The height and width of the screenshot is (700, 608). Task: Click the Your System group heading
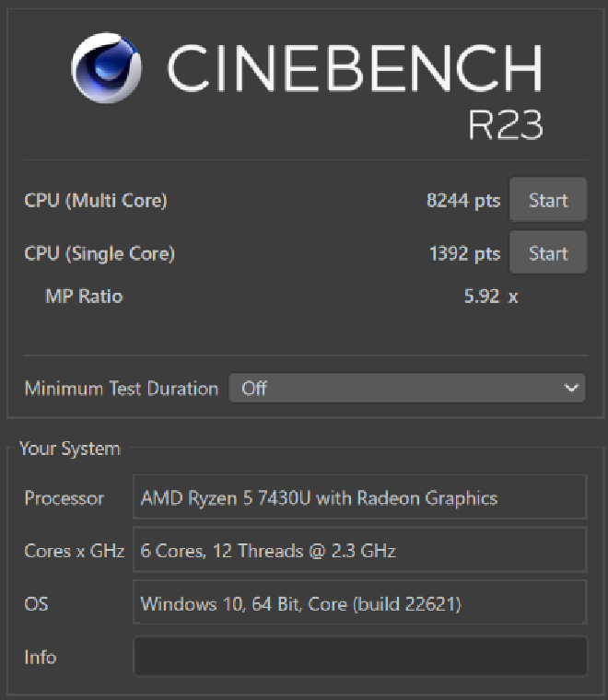coord(70,449)
